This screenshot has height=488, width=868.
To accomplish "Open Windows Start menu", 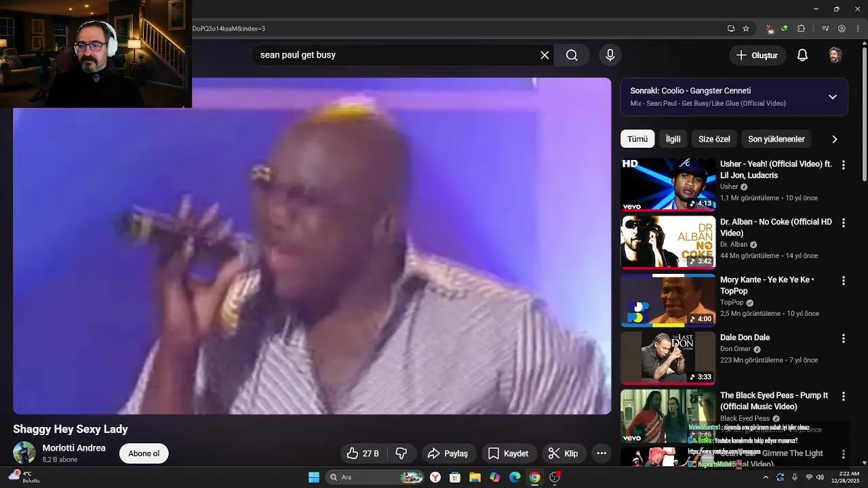I will coord(314,477).
